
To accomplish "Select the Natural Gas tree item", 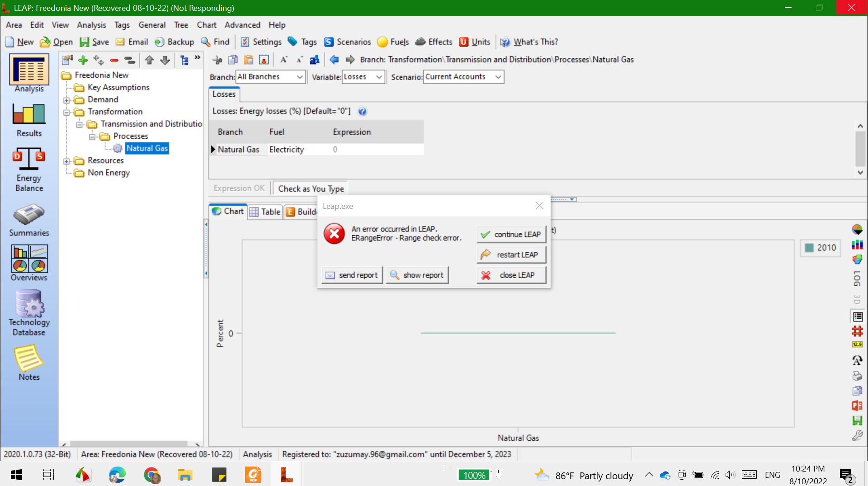I will pos(147,148).
